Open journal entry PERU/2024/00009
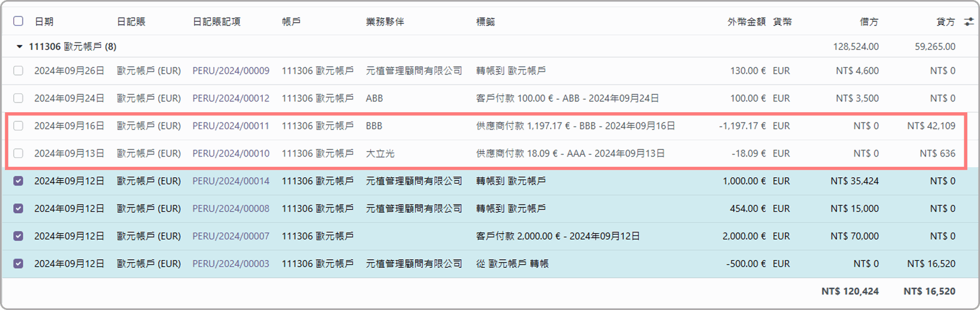 point(231,71)
